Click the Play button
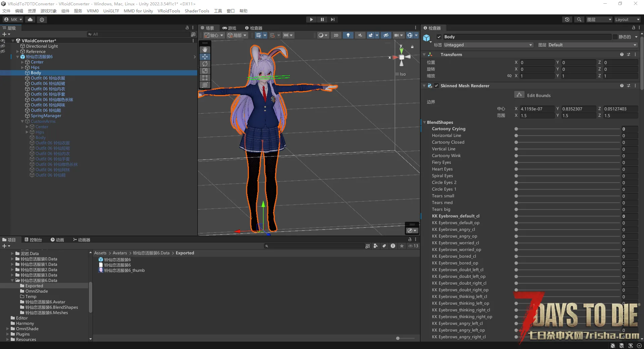Viewport: 644px width, 349px height. click(311, 19)
